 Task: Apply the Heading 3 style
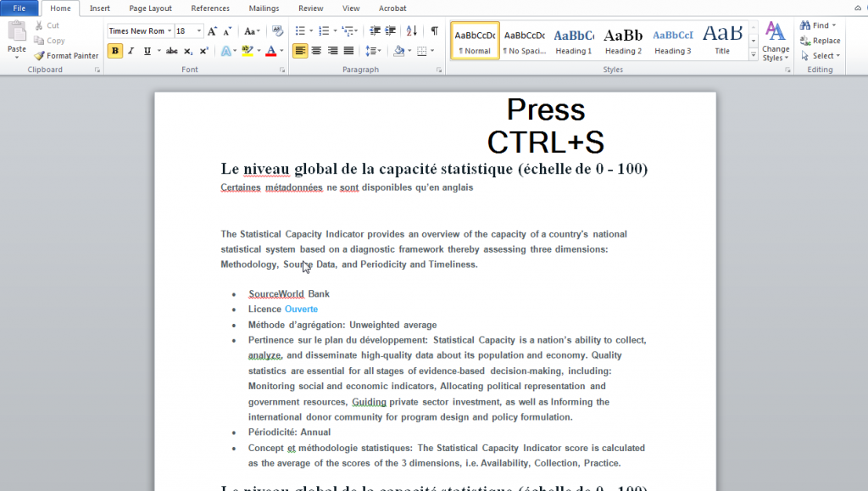pyautogui.click(x=672, y=41)
